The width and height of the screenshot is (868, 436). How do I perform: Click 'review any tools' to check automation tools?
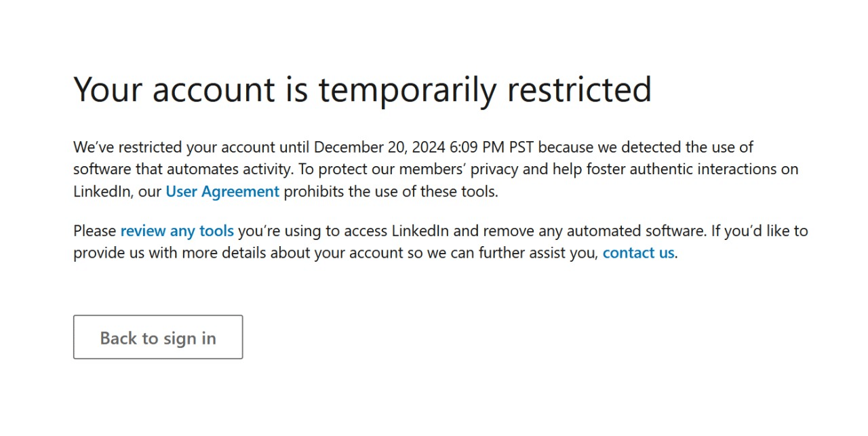(x=177, y=231)
